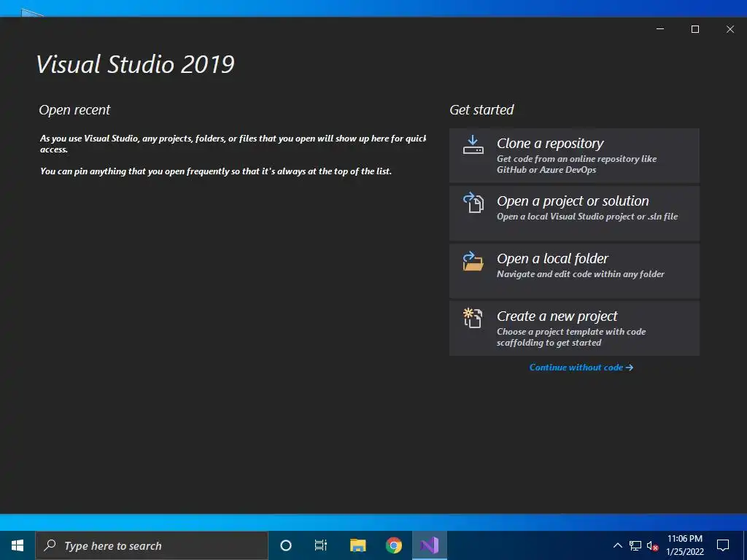The image size is (747, 560).
Task: Click the Open a project or solution icon
Action: click(473, 203)
